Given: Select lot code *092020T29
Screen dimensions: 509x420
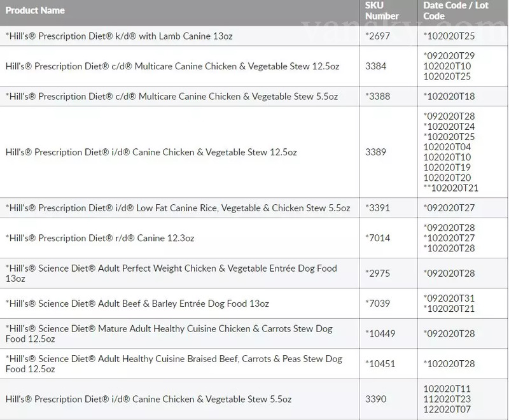Looking at the screenshot, I should (x=449, y=56).
